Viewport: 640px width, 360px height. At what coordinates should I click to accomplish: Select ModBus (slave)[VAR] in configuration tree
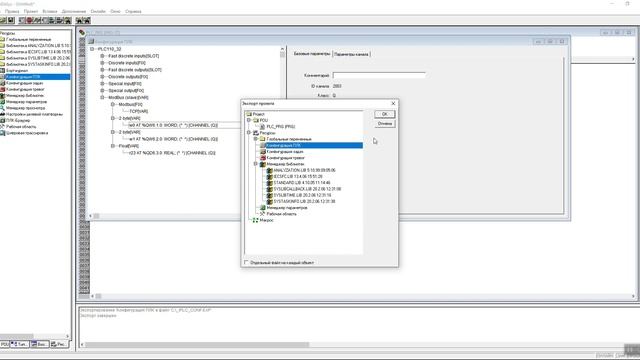(x=128, y=98)
